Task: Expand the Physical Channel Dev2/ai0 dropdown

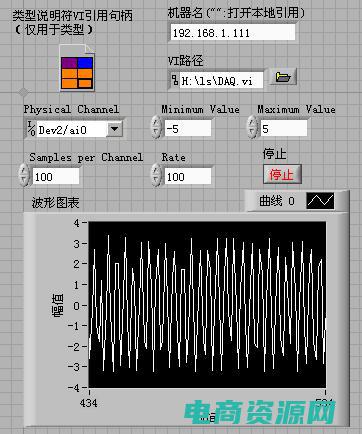Action: coord(114,129)
